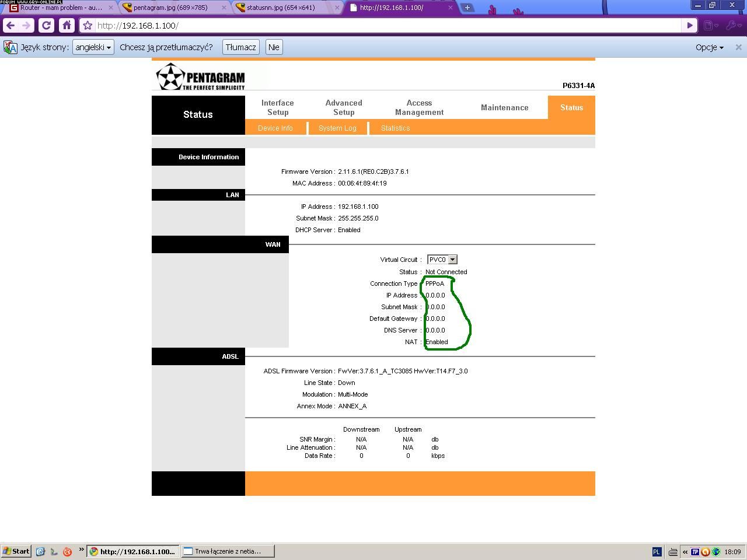Click the Tłumacz translate button

(241, 47)
